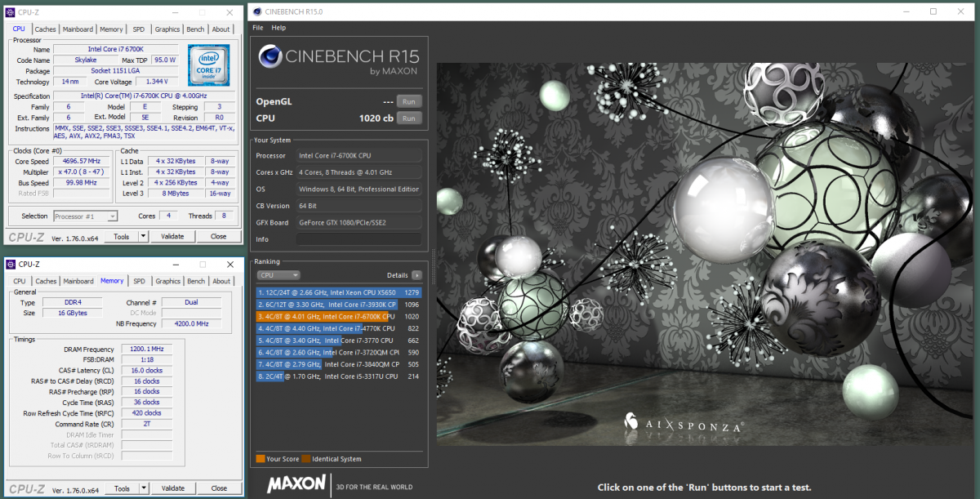Expand the Tools arrow in the CPU-tab CPU-Z window
The width and height of the screenshot is (980, 499).
coord(144,236)
